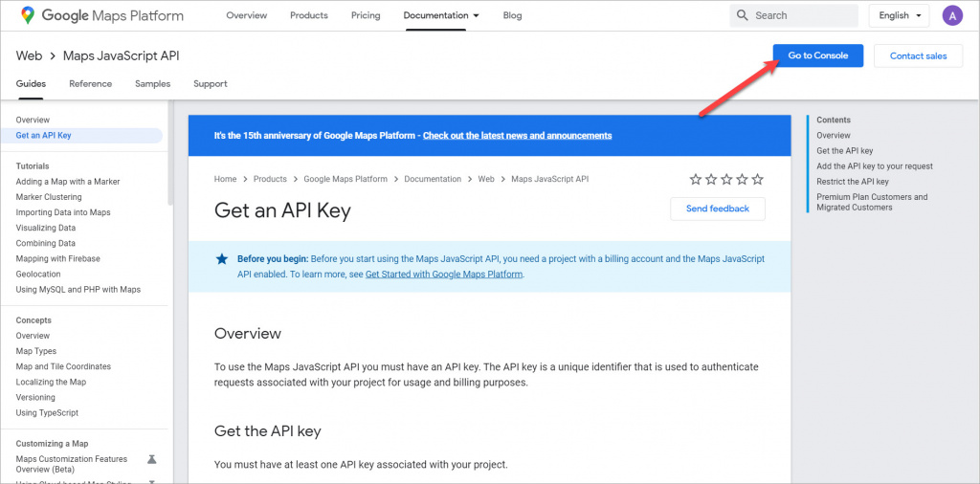Switch to the Samples tab
980x484 pixels.
152,83
